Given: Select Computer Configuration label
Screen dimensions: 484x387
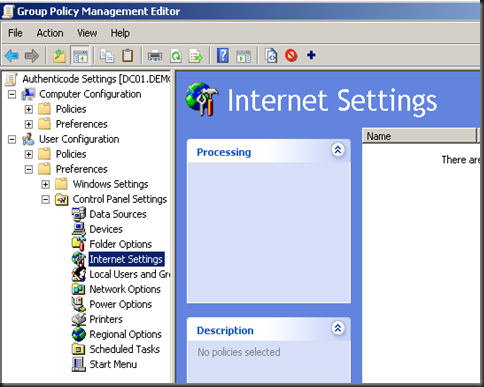Looking at the screenshot, I should point(90,94).
